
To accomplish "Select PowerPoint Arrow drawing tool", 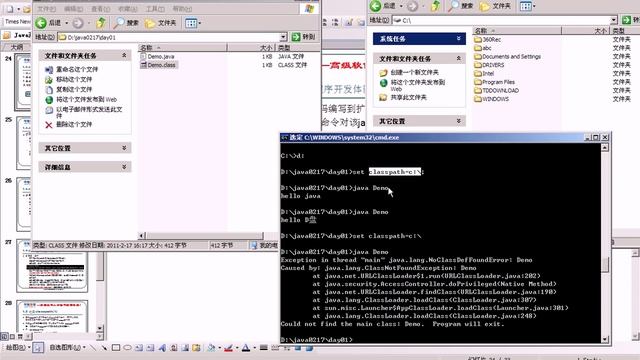I will (104, 348).
